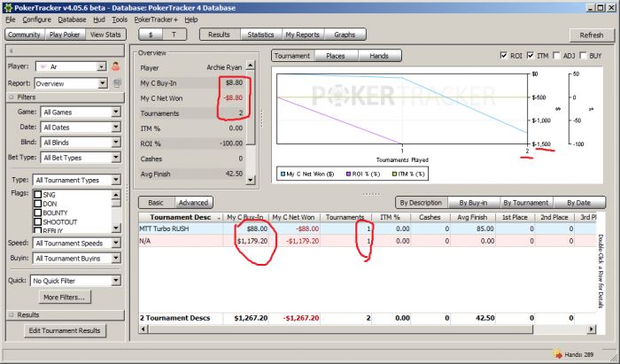Click table horizontal scrollbar right arrow
620x364 pixels.
[592, 329]
